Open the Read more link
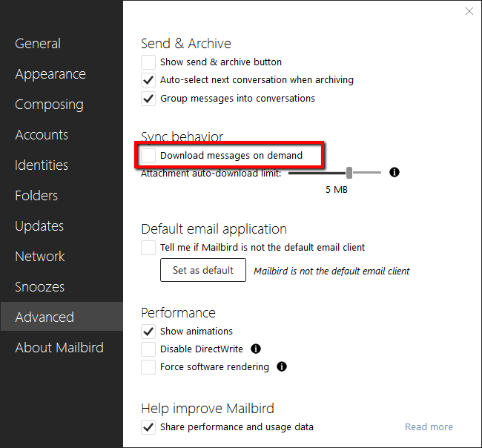Image resolution: width=482 pixels, height=448 pixels. (x=429, y=426)
